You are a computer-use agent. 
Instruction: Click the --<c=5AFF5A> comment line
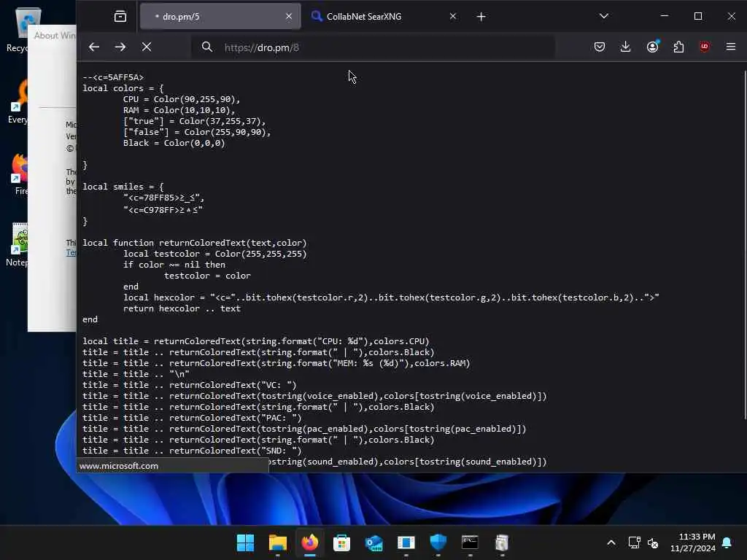point(113,77)
